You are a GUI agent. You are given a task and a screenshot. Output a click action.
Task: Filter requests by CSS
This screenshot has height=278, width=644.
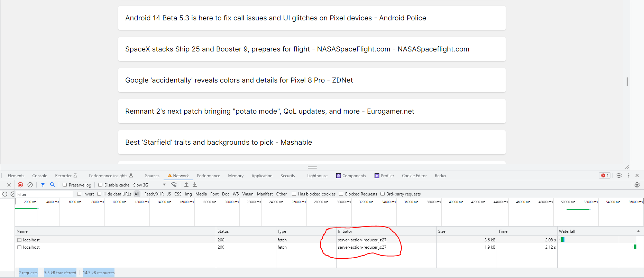178,194
